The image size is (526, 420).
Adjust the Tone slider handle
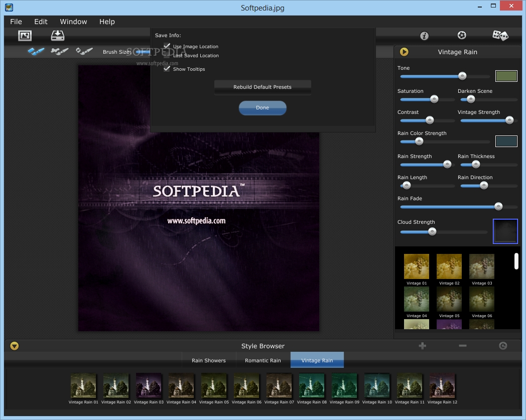[x=462, y=76]
